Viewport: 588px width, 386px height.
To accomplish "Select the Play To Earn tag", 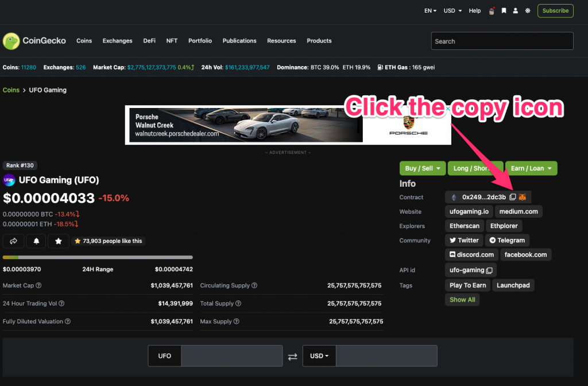I will pos(467,285).
